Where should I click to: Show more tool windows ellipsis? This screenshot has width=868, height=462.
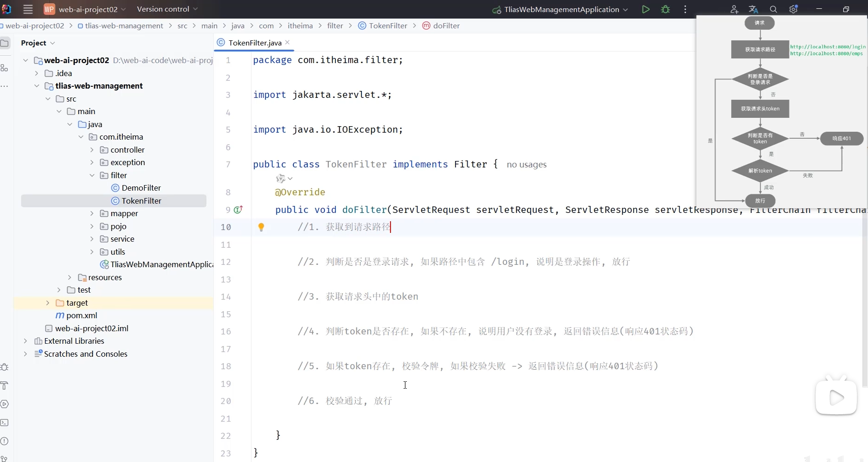pos(5,86)
